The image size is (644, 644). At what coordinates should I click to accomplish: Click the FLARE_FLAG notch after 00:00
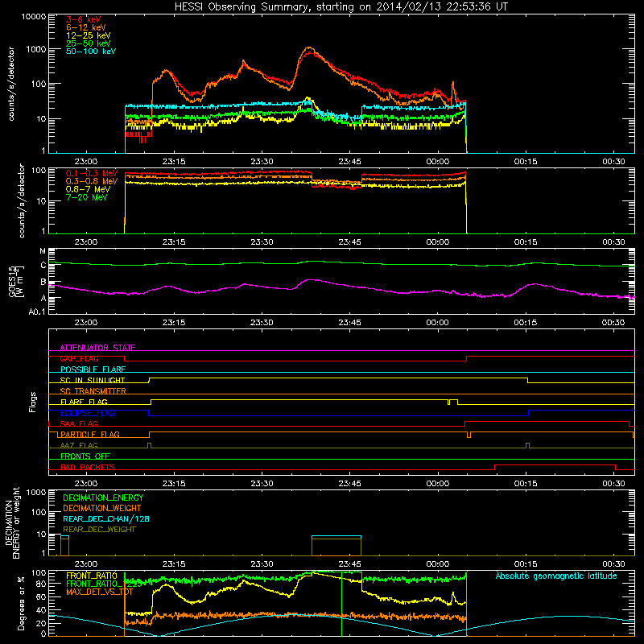[x=449, y=402]
